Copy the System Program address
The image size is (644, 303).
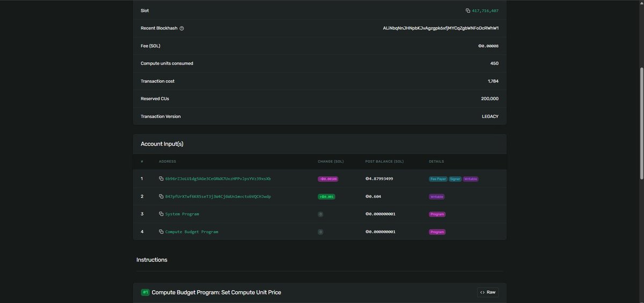point(161,214)
